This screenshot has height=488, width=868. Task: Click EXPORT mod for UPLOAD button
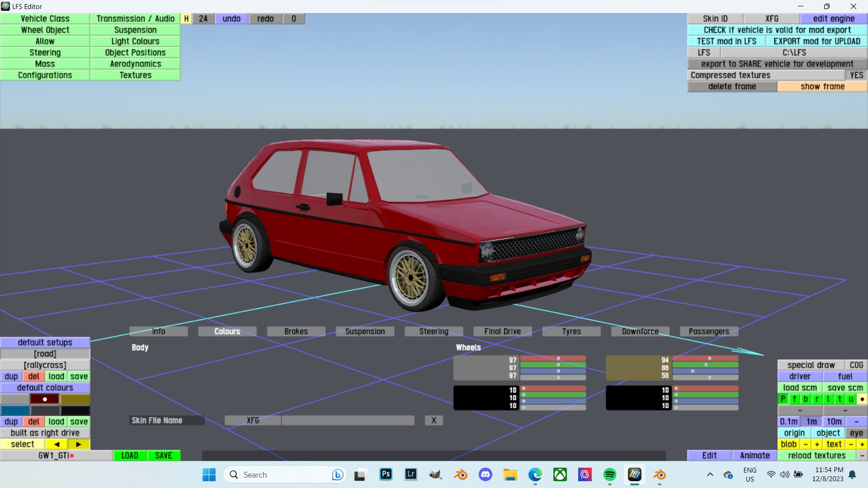pyautogui.click(x=816, y=41)
